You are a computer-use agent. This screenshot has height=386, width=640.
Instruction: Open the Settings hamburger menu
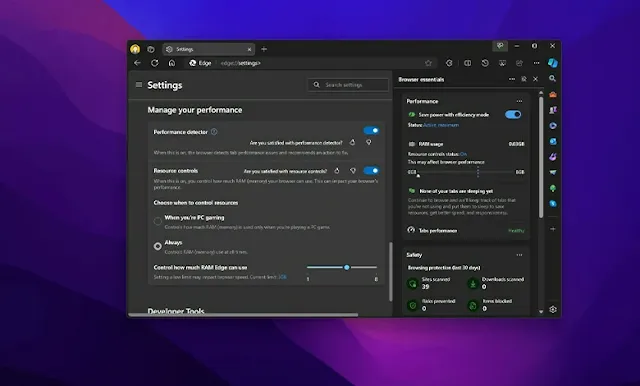139,85
